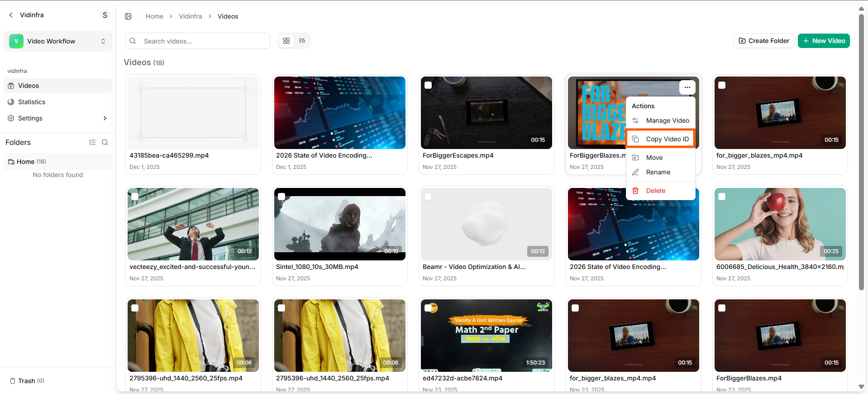This screenshot has width=868, height=394.
Task: Click the green New Video button
Action: click(824, 41)
